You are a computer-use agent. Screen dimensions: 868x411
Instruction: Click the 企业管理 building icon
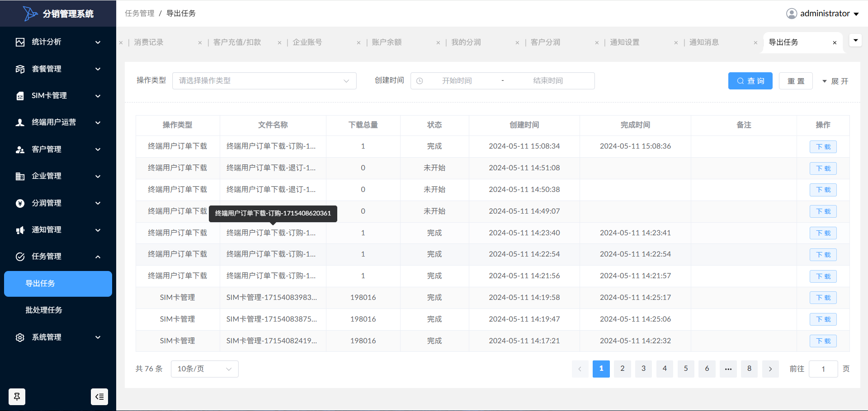tap(20, 176)
